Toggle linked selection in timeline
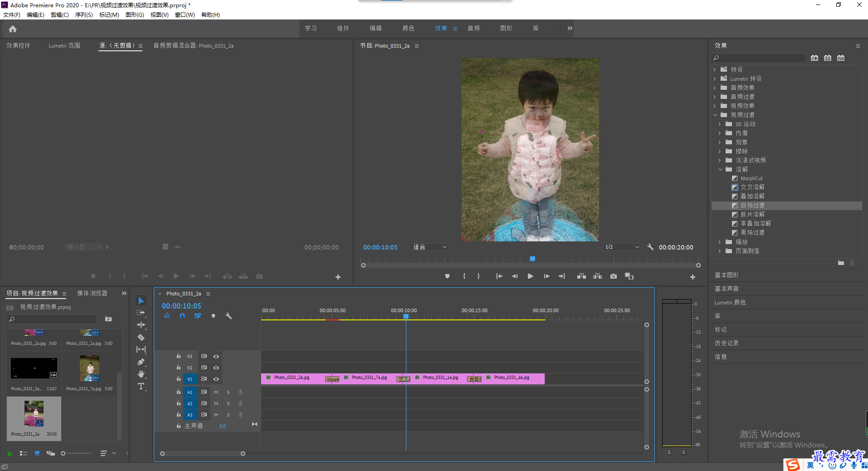This screenshot has width=868, height=471. point(198,316)
